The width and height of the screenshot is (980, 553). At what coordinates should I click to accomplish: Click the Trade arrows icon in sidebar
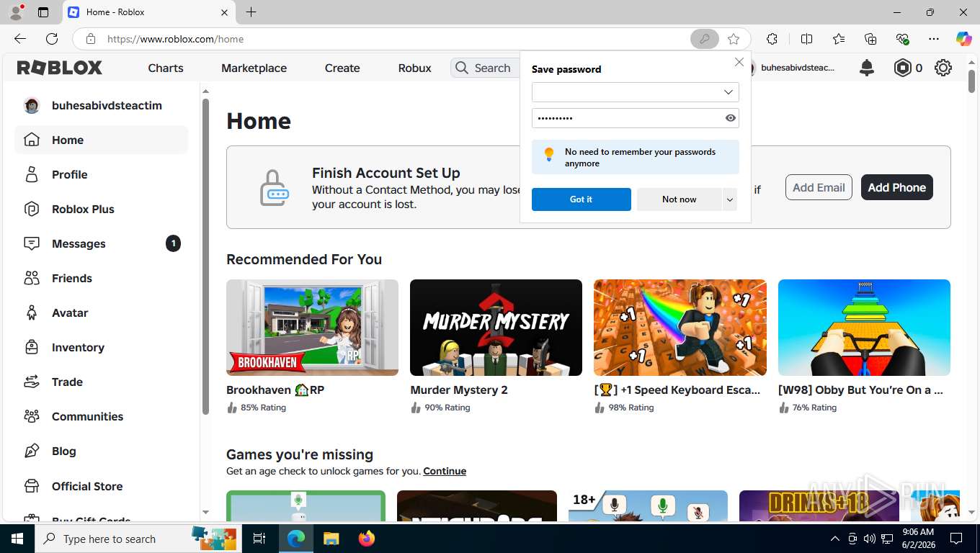[31, 382]
